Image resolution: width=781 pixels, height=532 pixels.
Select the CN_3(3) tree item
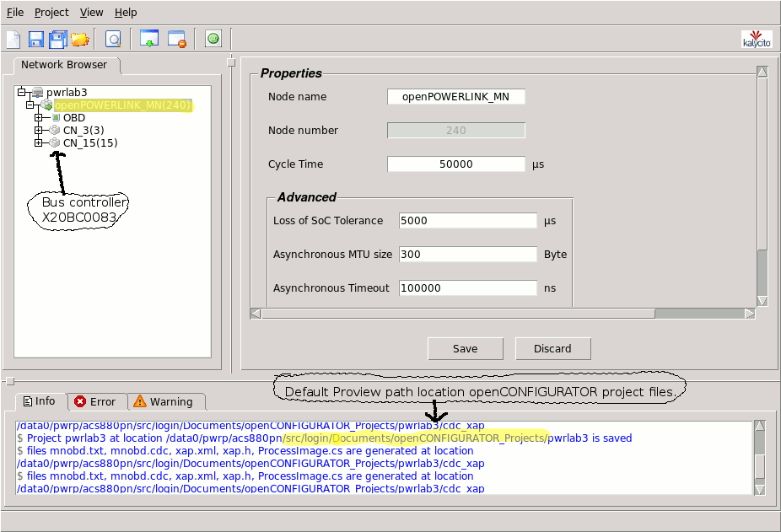[83, 131]
